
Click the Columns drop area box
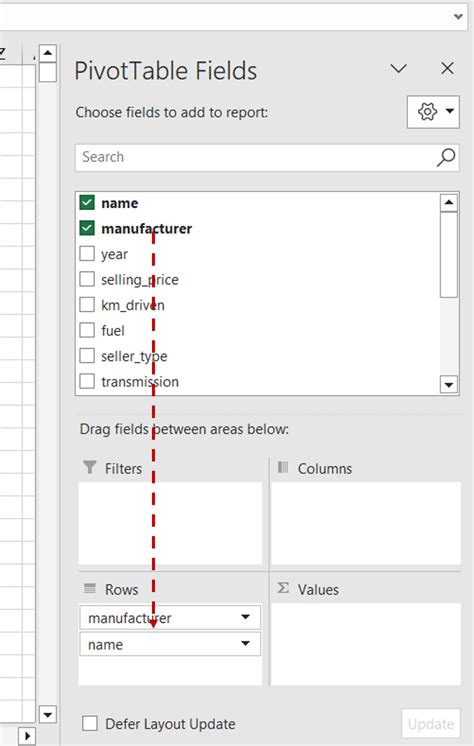tap(365, 523)
